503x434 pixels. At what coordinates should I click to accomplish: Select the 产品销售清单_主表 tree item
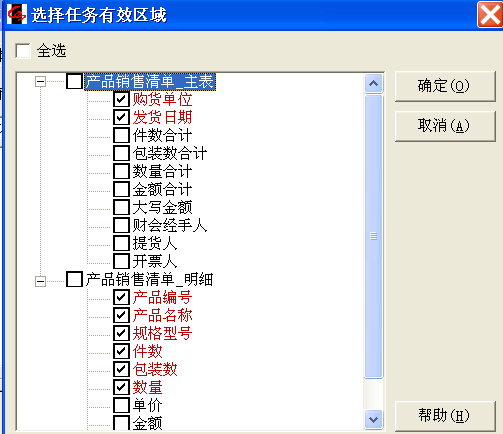(150, 82)
